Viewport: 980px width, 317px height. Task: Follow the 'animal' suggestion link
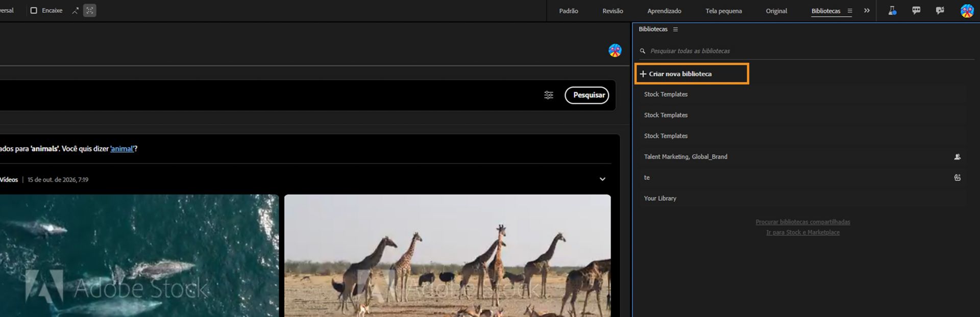click(x=122, y=149)
